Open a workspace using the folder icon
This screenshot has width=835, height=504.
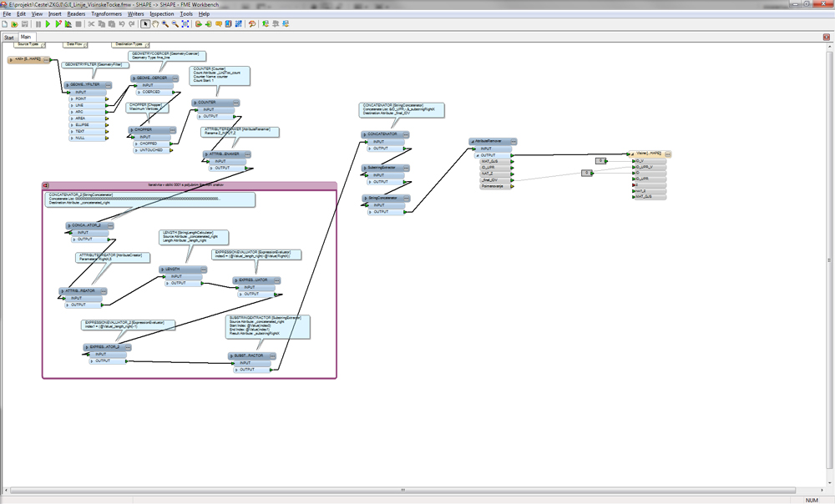pyautogui.click(x=14, y=24)
